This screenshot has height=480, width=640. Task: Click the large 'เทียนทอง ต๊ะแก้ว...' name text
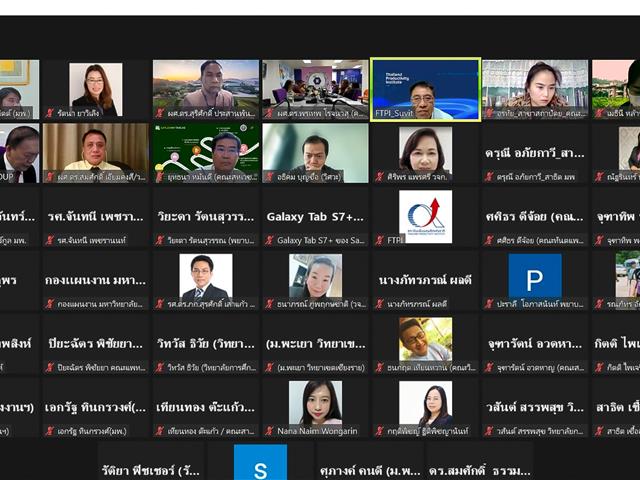206,407
